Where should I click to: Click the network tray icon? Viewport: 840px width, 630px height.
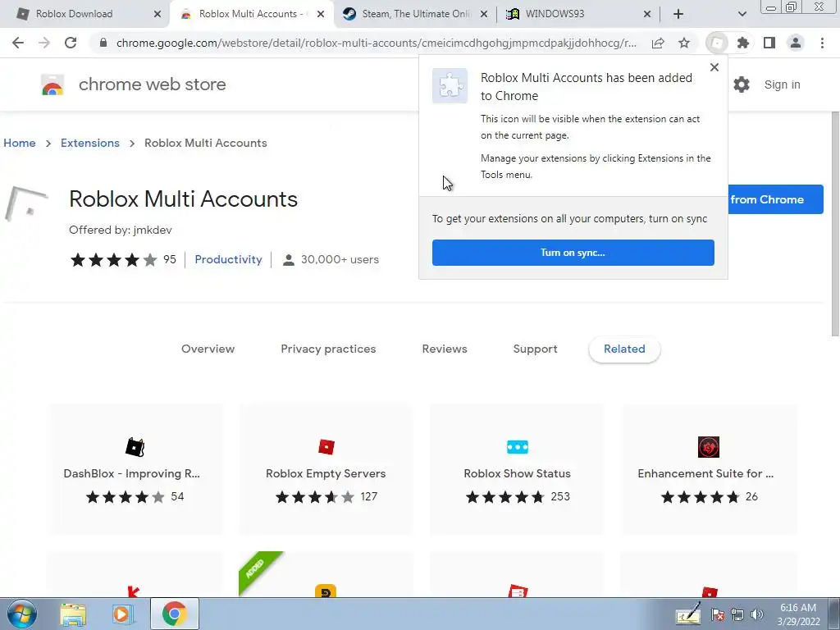[737, 615]
